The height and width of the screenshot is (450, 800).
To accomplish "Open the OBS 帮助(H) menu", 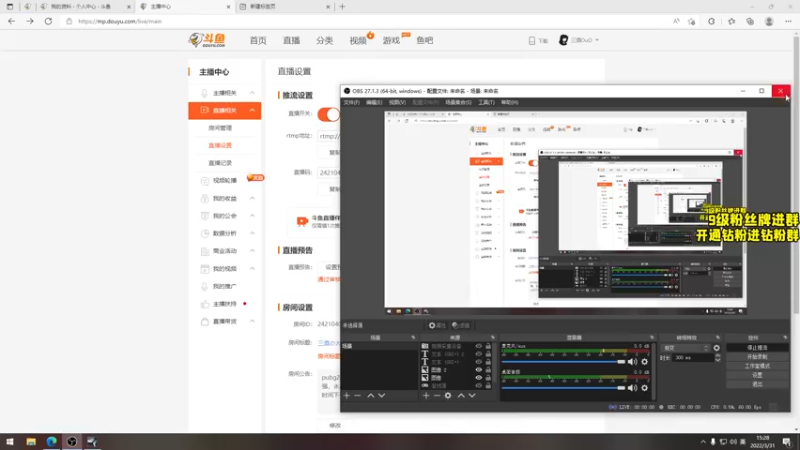I will (x=510, y=103).
